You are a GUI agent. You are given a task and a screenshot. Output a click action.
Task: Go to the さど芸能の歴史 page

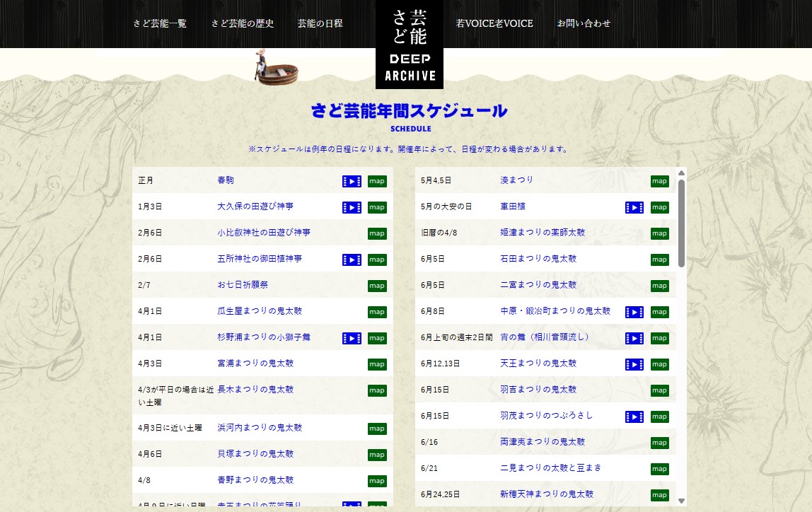(242, 23)
